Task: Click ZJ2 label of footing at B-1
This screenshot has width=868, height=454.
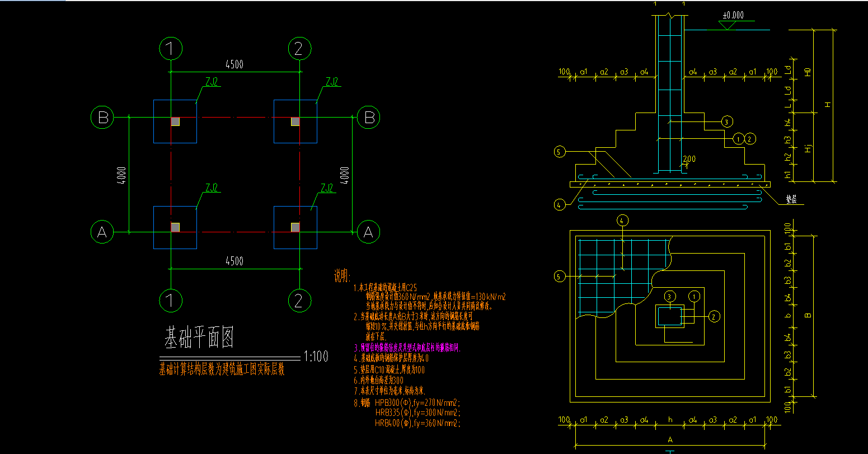Action: (212, 82)
